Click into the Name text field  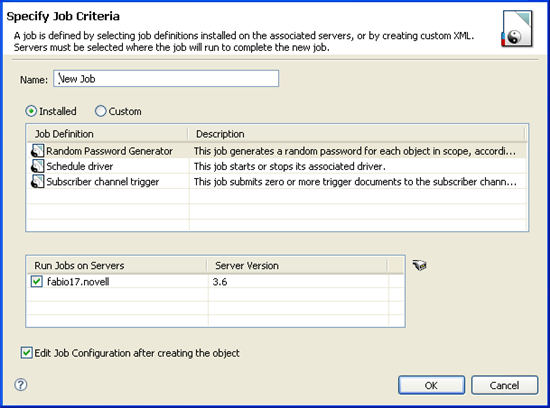click(166, 79)
